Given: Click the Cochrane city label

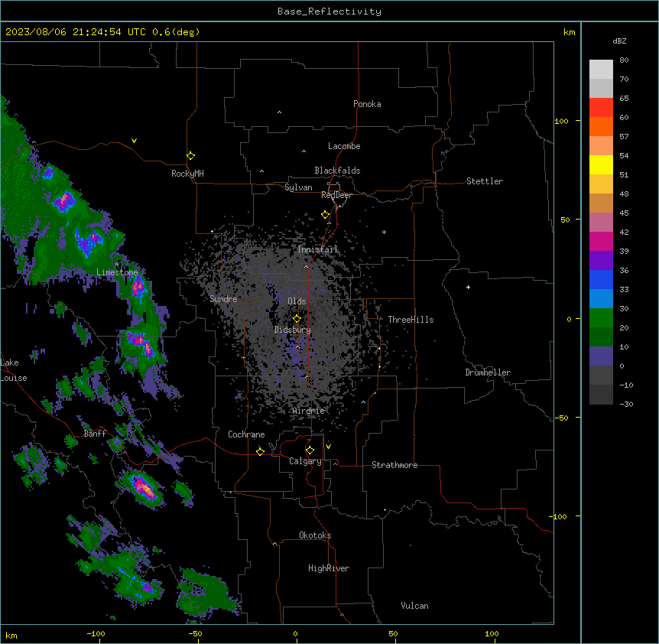Looking at the screenshot, I should (246, 434).
